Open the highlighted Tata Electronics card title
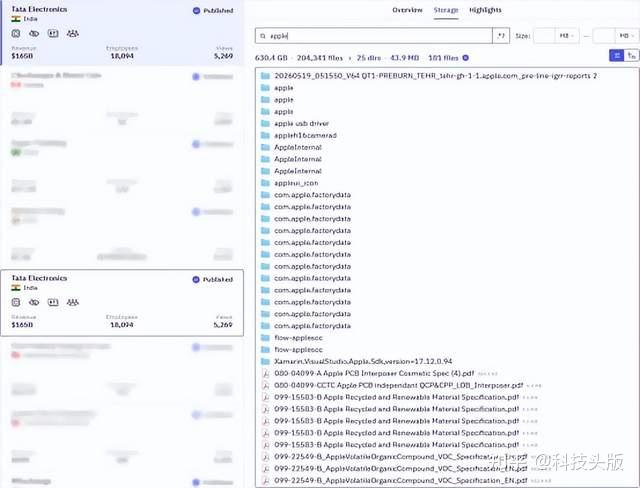This screenshot has width=640, height=488. coord(39,9)
